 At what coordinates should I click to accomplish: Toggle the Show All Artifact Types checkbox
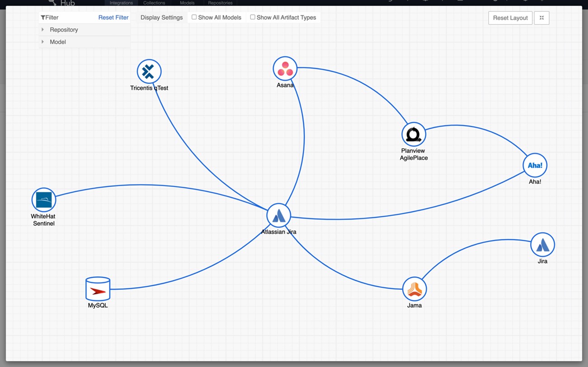coord(253,17)
